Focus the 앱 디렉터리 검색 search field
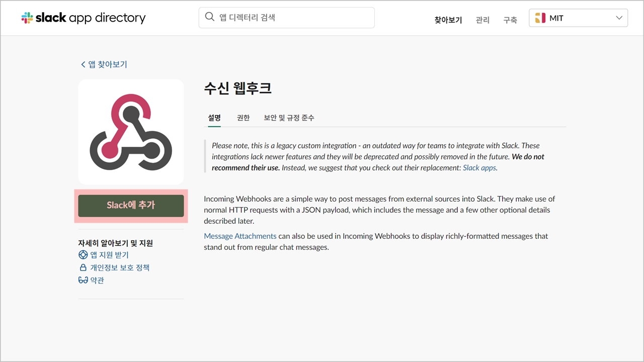 [x=287, y=18]
